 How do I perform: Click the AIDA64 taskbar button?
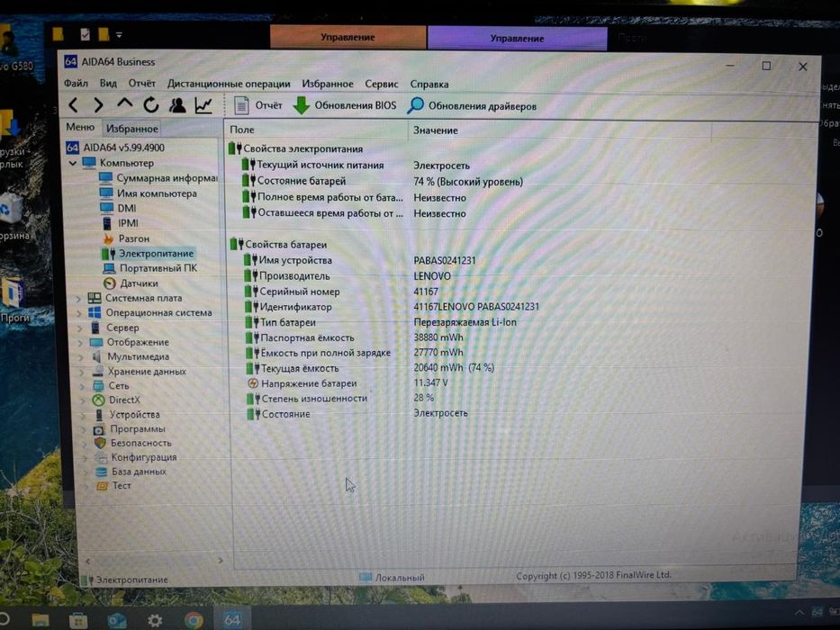pyautogui.click(x=232, y=620)
